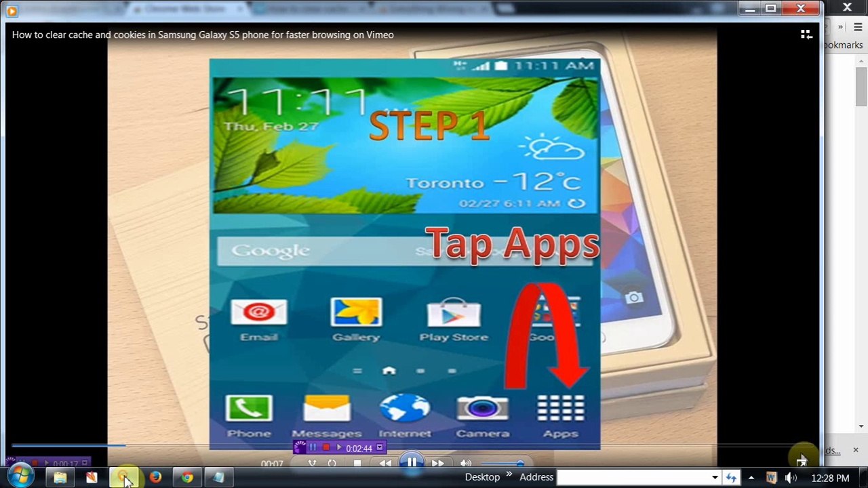Open the Windows Media Player taskbar button
868x488 pixels.
coord(124,477)
